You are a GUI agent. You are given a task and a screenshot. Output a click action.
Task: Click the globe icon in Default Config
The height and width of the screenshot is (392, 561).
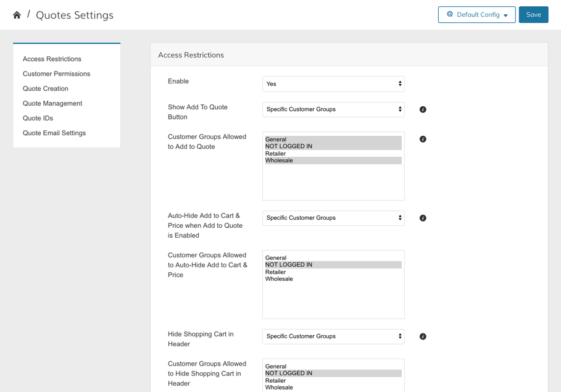pos(450,14)
